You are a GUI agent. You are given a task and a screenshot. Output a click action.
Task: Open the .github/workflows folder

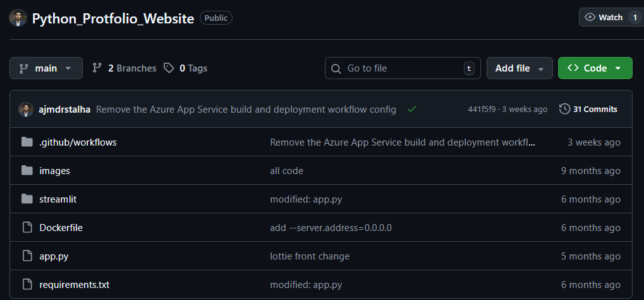(78, 142)
